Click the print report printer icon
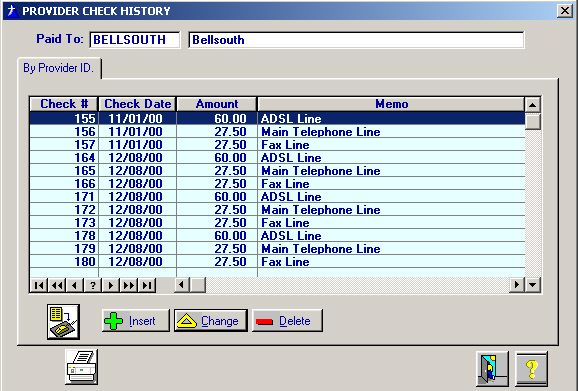The image size is (578, 391). pyautogui.click(x=81, y=367)
